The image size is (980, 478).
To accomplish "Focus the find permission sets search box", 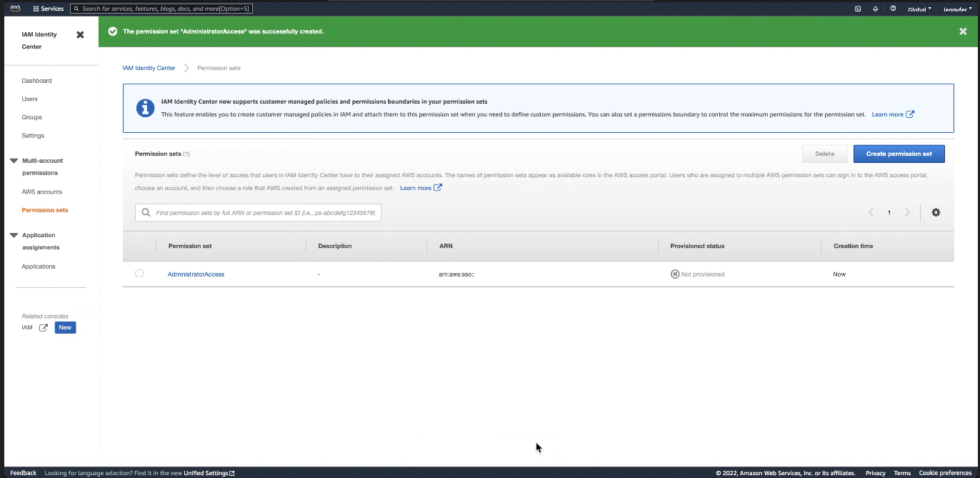I will tap(258, 212).
